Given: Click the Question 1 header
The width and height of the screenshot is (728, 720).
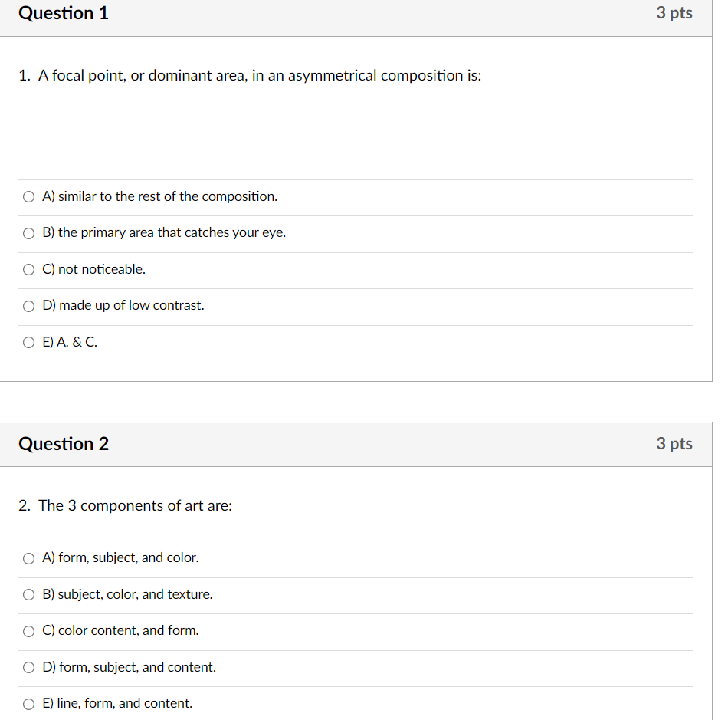Looking at the screenshot, I should point(63,13).
